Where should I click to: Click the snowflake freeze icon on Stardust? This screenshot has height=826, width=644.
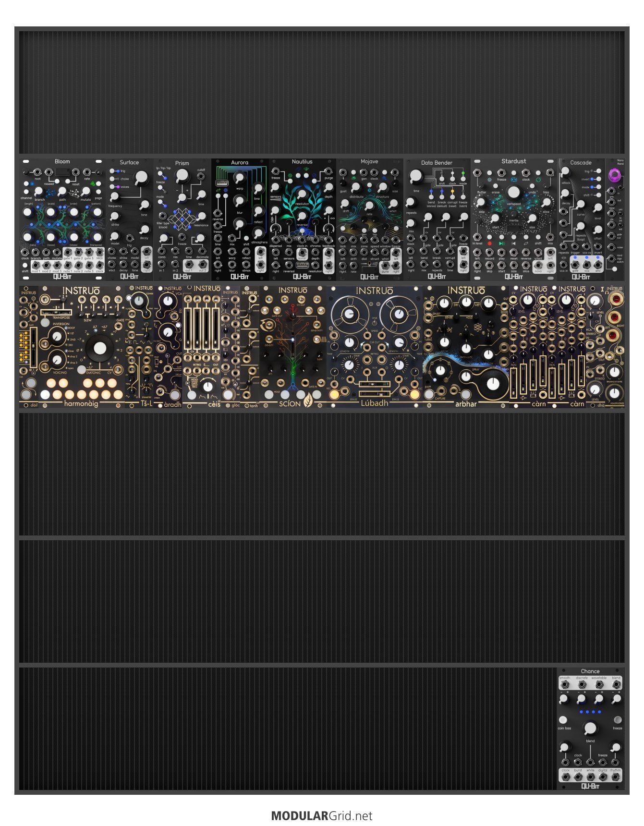pos(489,180)
